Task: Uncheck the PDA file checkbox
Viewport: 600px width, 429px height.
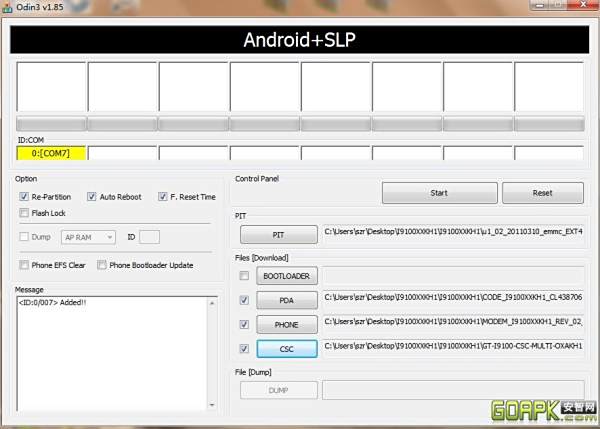Action: pos(244,300)
